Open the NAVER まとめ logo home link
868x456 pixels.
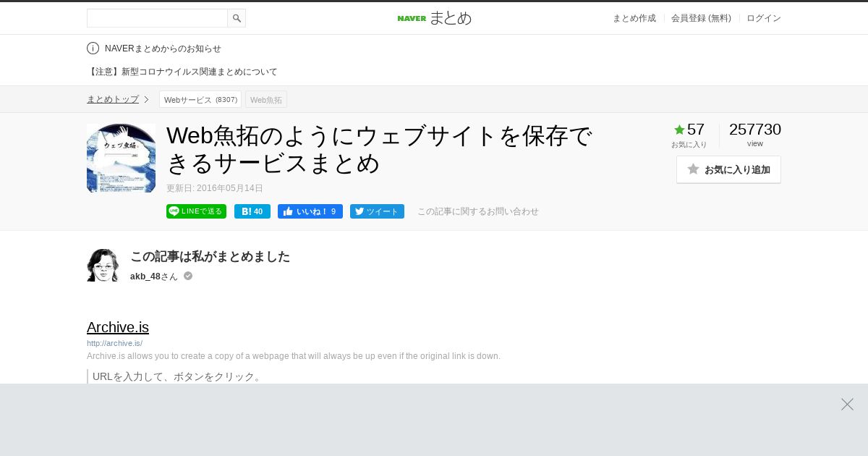434,18
